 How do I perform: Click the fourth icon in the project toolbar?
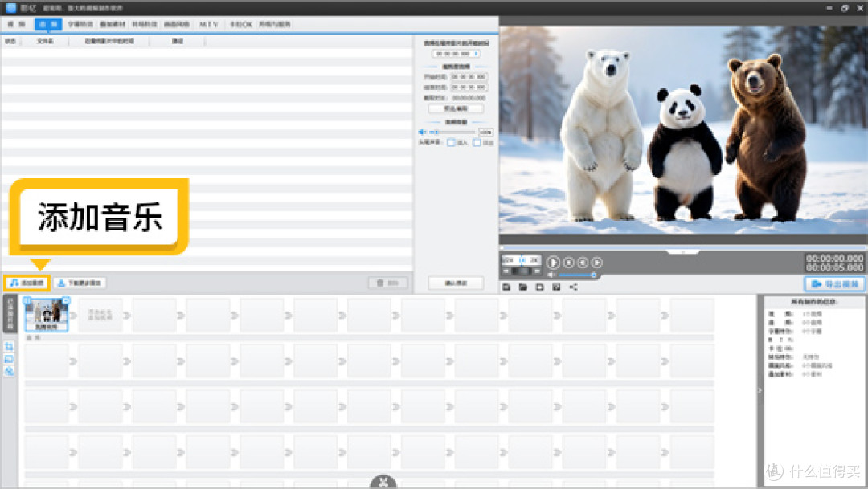(x=556, y=287)
